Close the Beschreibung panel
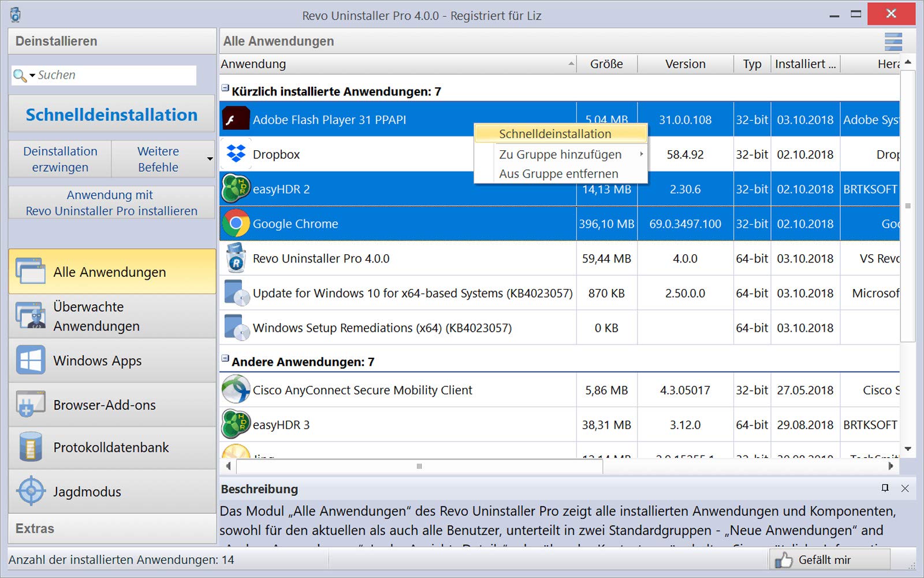 tap(905, 488)
